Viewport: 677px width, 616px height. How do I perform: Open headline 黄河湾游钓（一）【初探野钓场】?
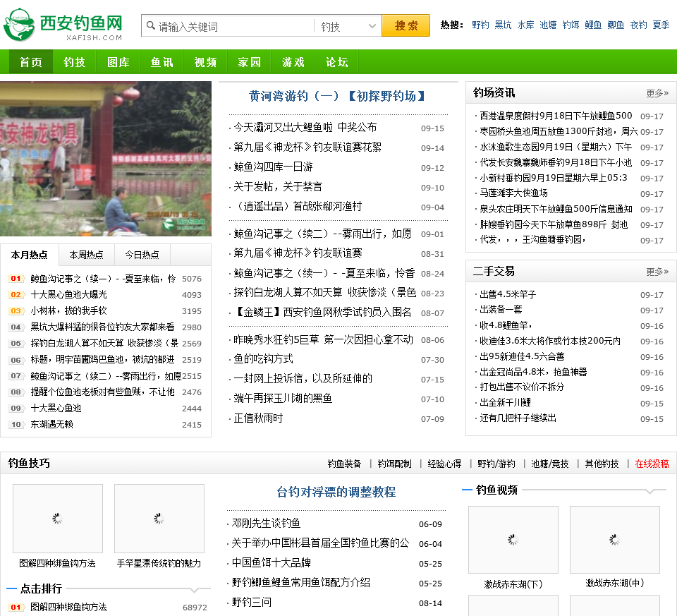[337, 96]
